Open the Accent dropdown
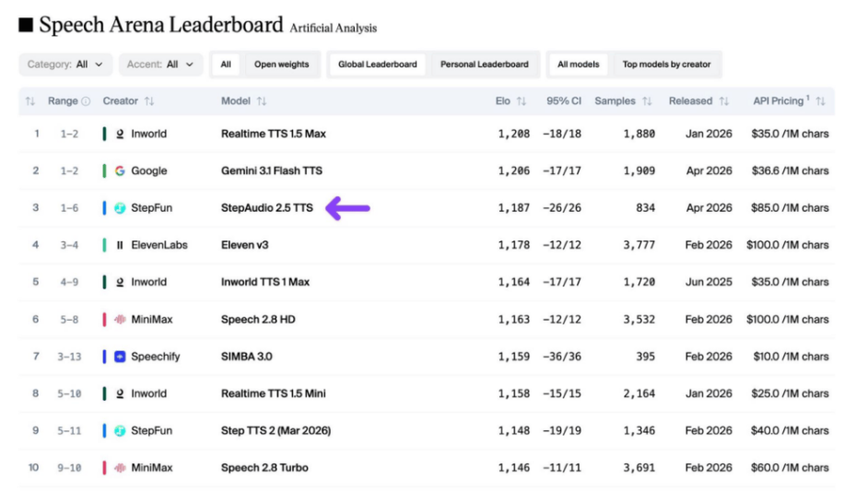Viewport: 868px width, 492px height. [x=160, y=64]
